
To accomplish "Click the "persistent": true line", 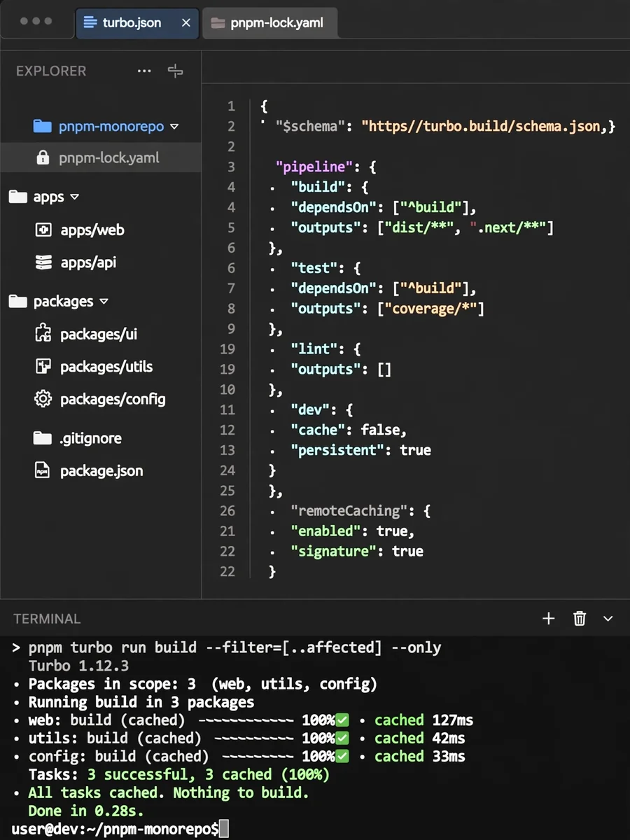I will pyautogui.click(x=360, y=450).
